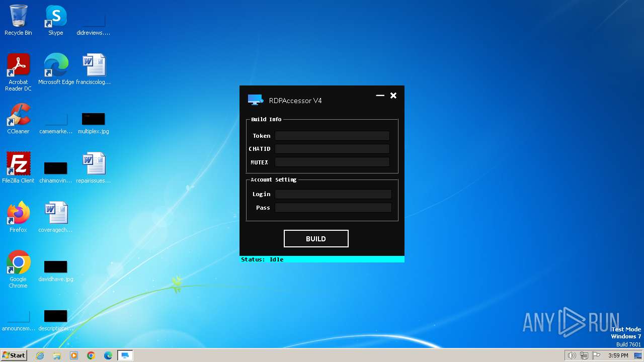Close the RDPAccessor V4 window
The height and width of the screenshot is (362, 644).
tap(393, 96)
